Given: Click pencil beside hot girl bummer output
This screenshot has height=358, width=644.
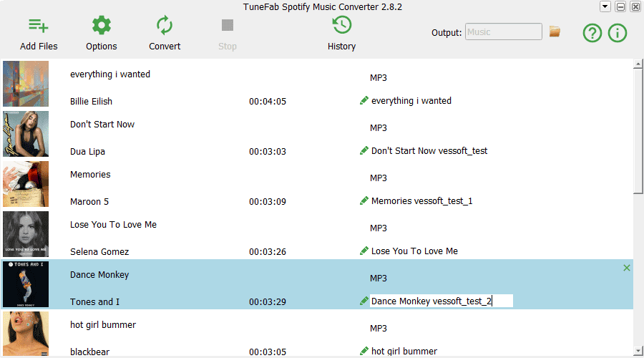Looking at the screenshot, I should 364,352.
